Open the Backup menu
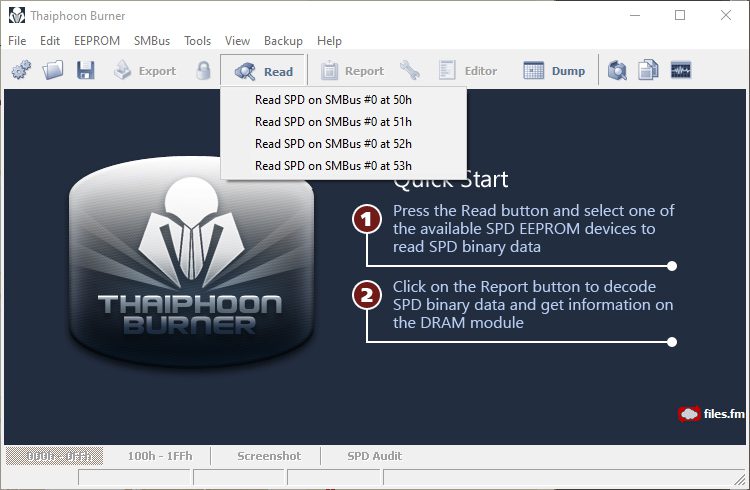 (283, 41)
